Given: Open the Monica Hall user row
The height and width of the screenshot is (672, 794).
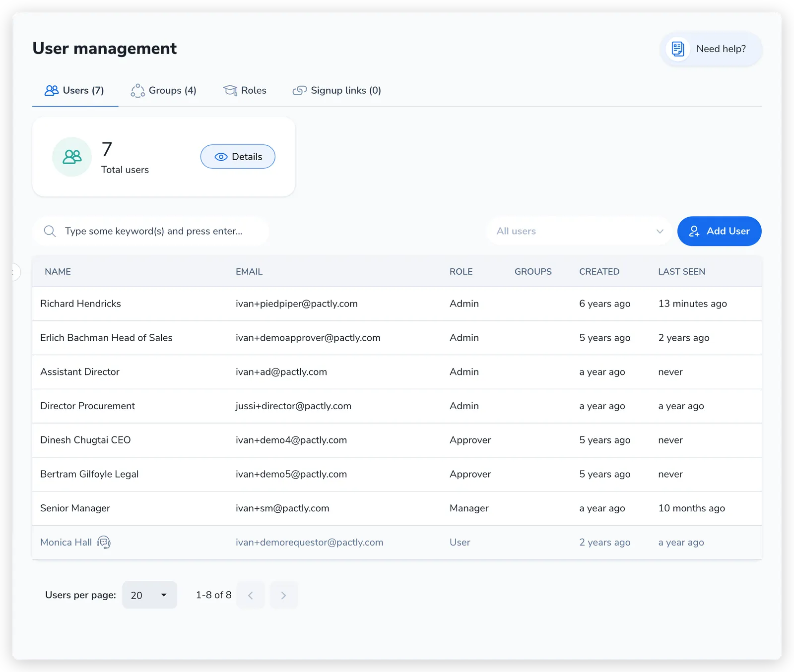Looking at the screenshot, I should (x=397, y=543).
